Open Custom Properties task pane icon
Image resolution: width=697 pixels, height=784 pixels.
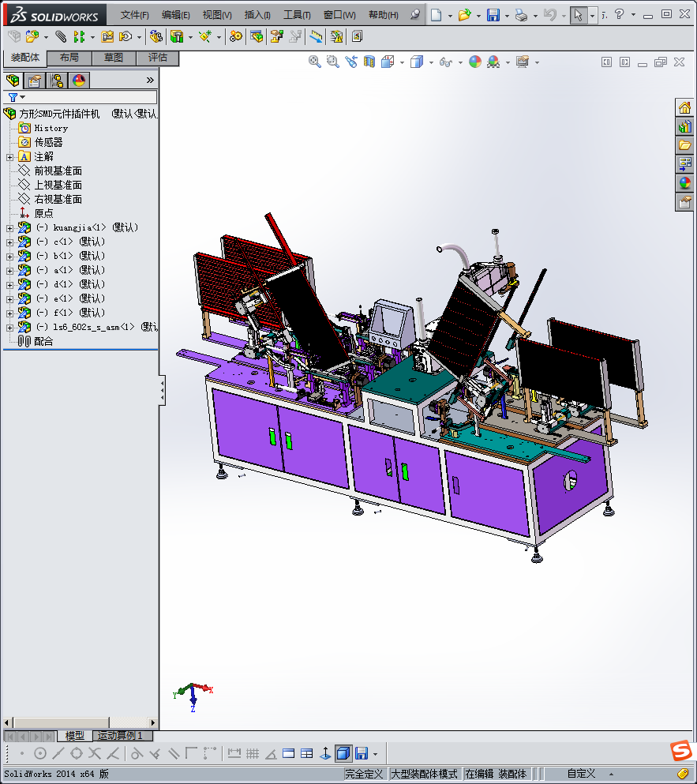[x=684, y=202]
